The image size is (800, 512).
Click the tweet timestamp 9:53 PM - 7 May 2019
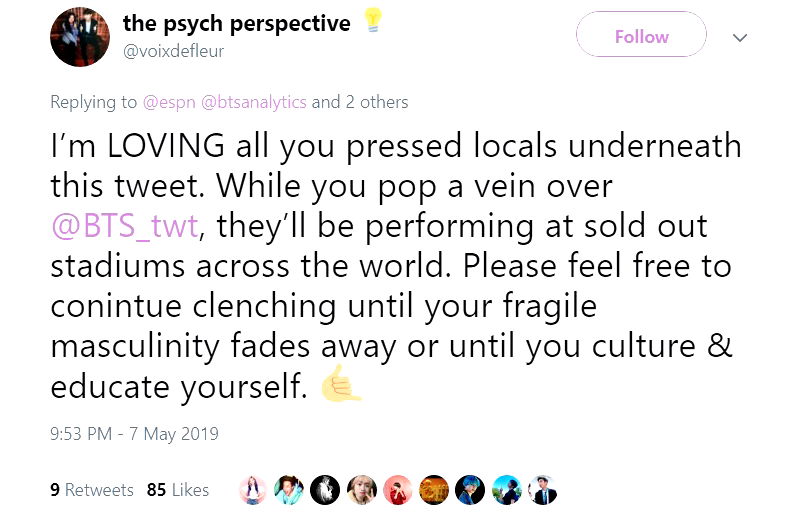pos(134,434)
